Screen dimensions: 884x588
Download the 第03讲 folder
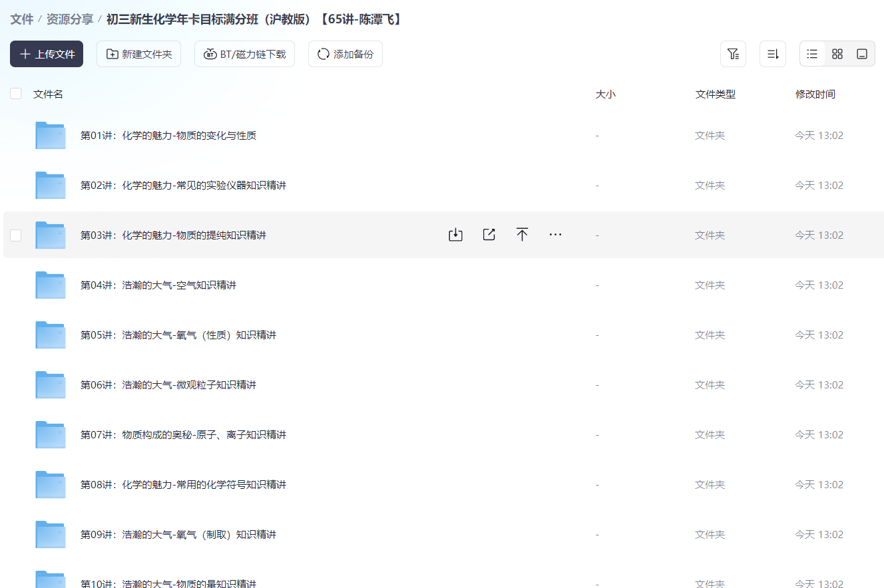(x=455, y=234)
